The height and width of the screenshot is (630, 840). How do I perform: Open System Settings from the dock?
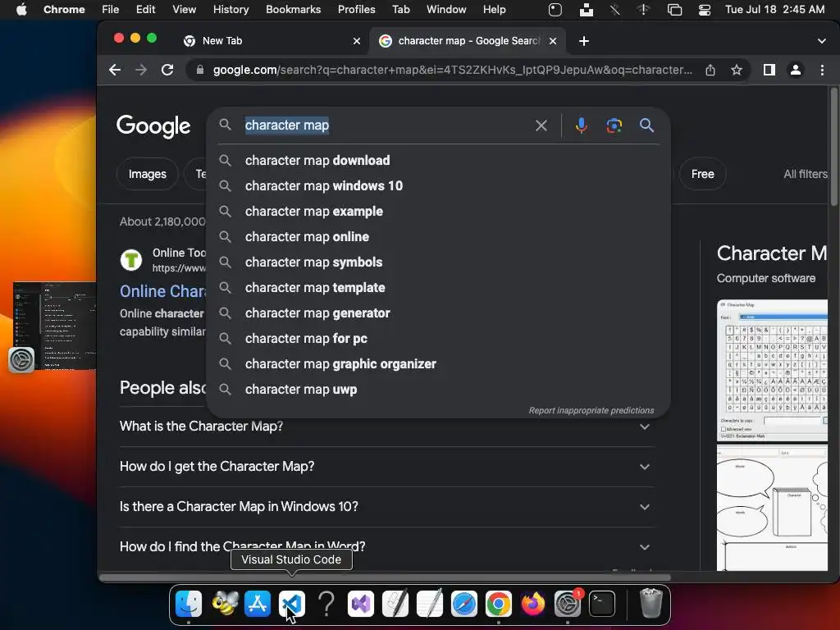tap(568, 604)
